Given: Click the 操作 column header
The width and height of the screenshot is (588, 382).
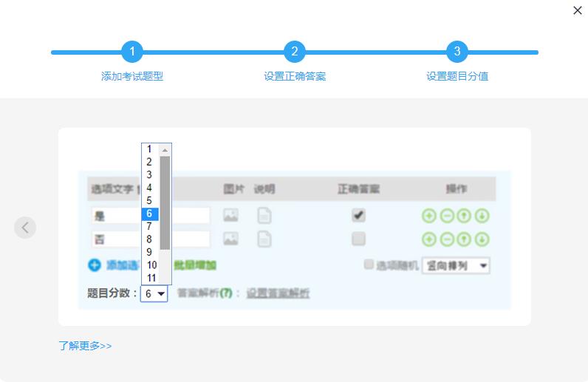Looking at the screenshot, I should (456, 188).
